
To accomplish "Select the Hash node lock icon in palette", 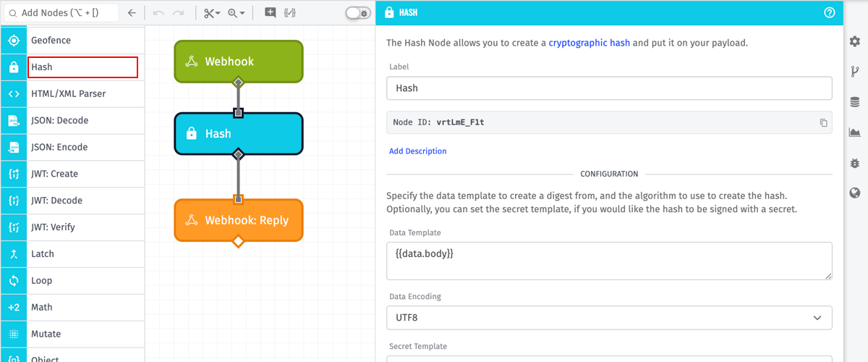I will tap(14, 67).
